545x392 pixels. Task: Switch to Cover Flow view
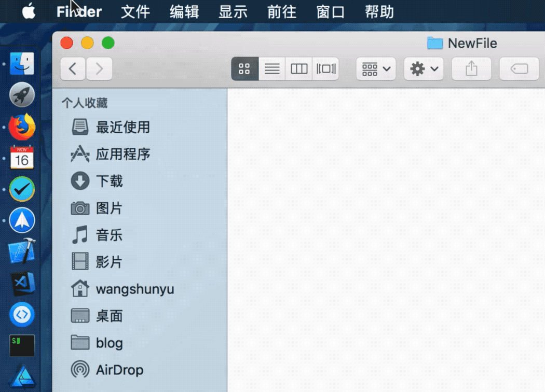pos(325,68)
